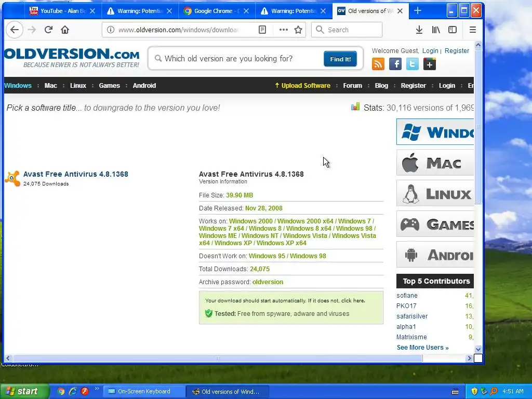Click the keyboard icon in system tray
The width and height of the screenshot is (532, 399).
click(455, 392)
